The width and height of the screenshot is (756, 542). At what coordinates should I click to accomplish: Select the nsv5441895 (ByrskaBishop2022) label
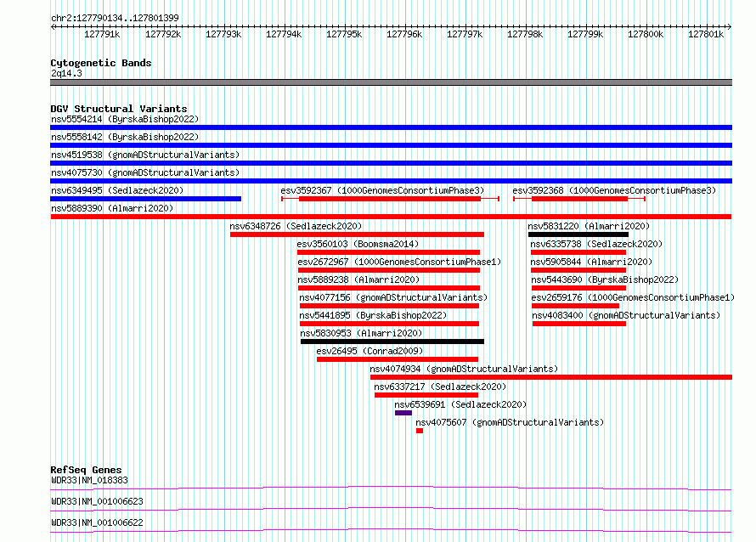[373, 315]
